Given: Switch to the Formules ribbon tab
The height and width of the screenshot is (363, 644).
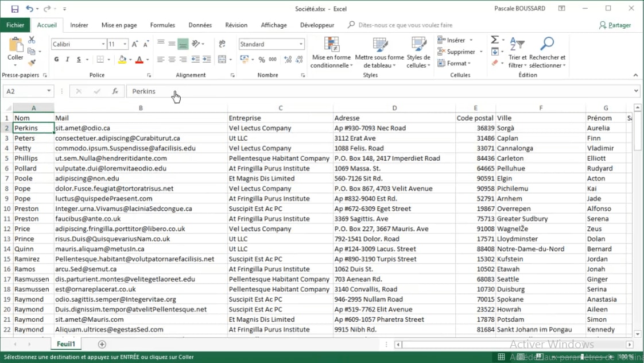Looking at the screenshot, I should (162, 25).
